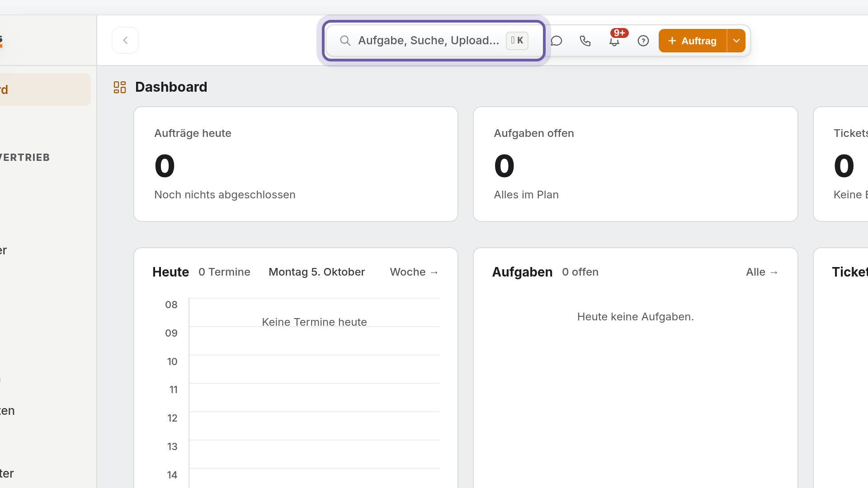Click the Aufträge heute card
868x488 pixels.
coord(296,164)
